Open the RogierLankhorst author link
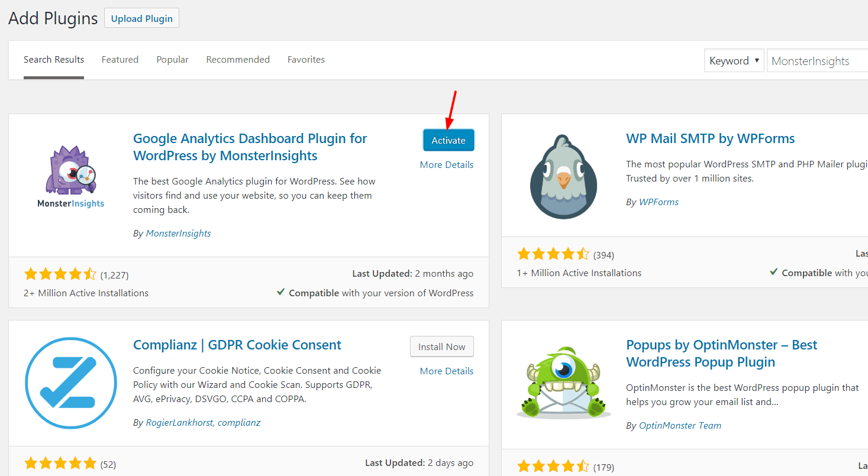The width and height of the screenshot is (868, 476). 180,422
